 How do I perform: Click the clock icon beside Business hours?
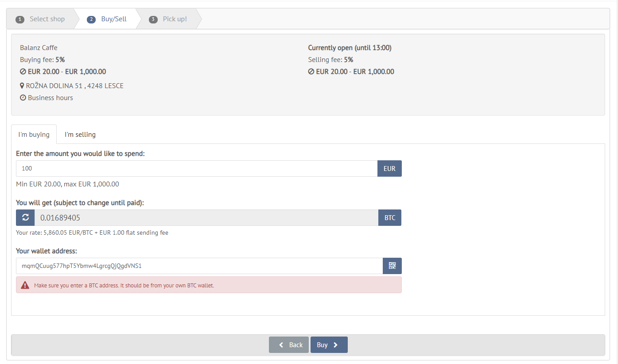pos(23,97)
